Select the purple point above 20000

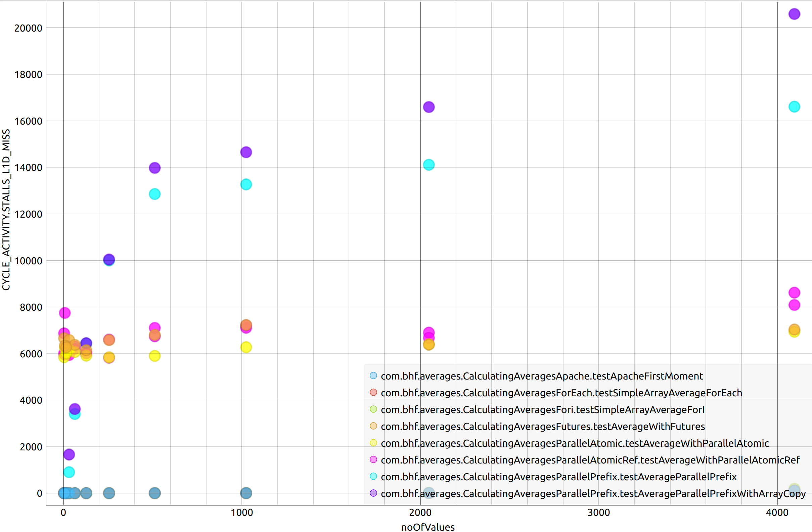tap(794, 14)
